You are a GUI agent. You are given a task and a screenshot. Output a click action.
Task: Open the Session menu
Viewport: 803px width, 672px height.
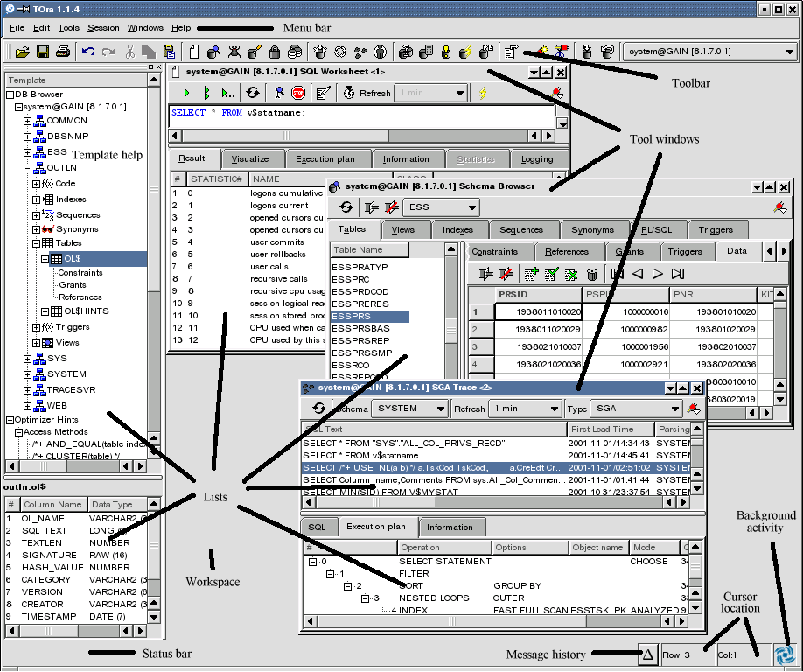click(103, 28)
